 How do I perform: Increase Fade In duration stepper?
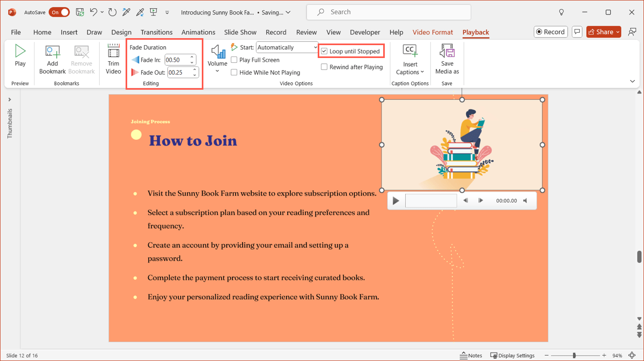[192, 57]
